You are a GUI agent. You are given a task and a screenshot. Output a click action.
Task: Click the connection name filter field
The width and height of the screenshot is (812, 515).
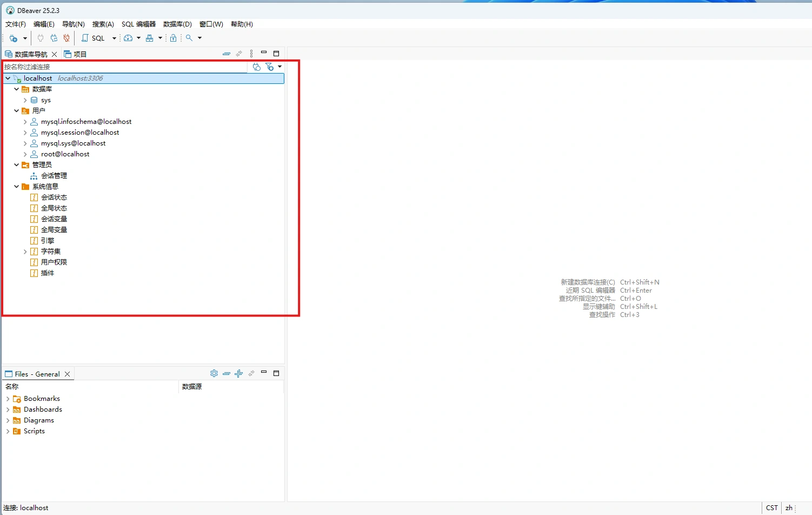coord(124,67)
